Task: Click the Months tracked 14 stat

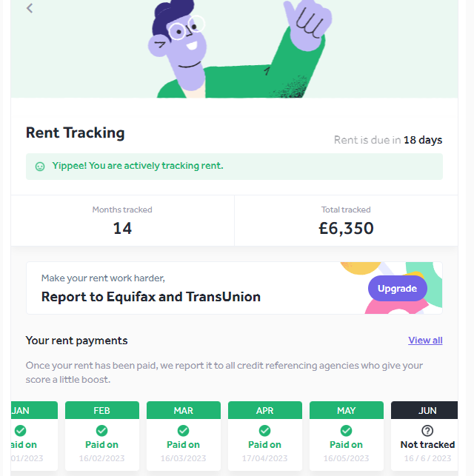Action: [122, 221]
